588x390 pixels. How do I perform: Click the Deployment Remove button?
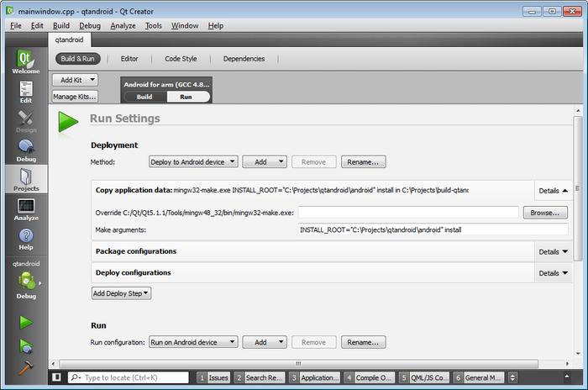pyautogui.click(x=314, y=161)
